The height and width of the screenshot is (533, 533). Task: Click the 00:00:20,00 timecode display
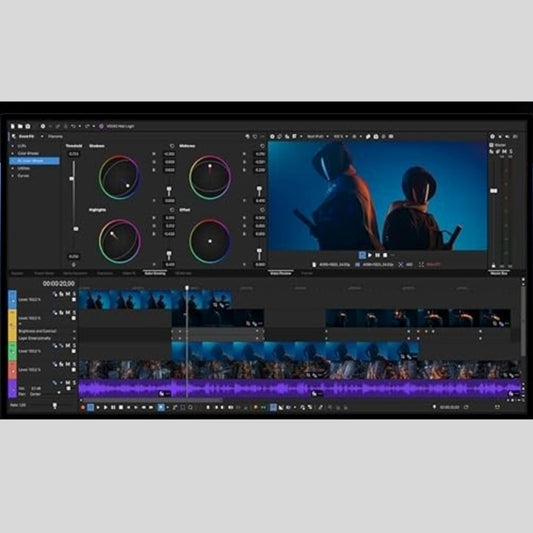(58, 283)
